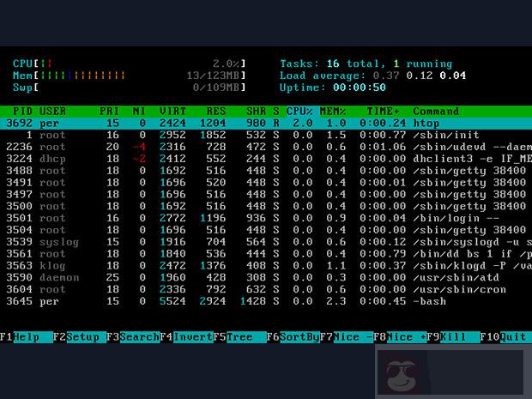Select the getty row with PID 3488
Viewport: 532px width, 399px height.
266,171
